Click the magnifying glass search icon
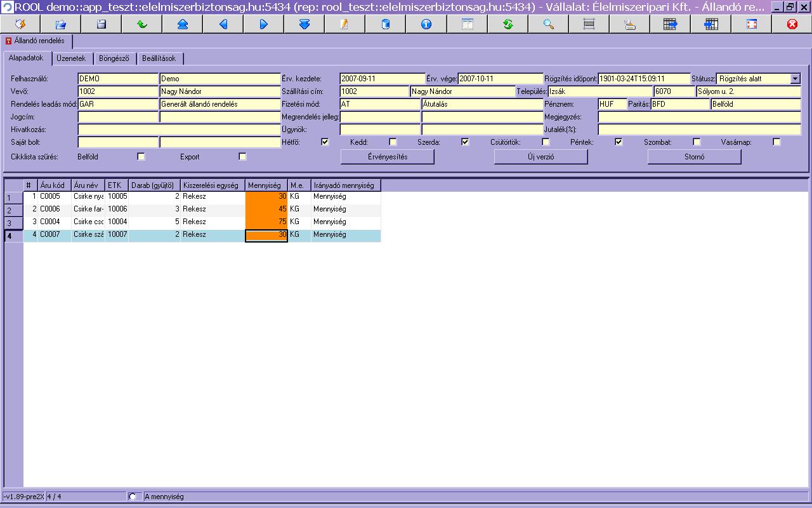This screenshot has height=508, width=812. (x=549, y=24)
